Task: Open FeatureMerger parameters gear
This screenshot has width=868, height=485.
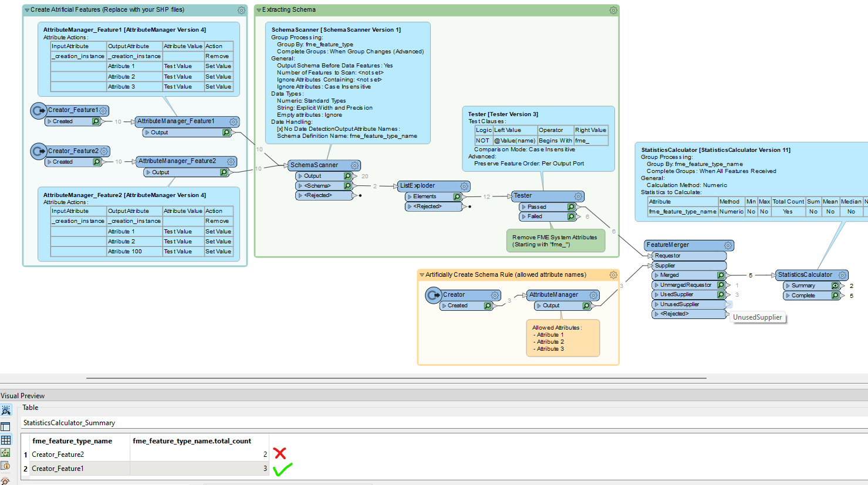Action: (x=728, y=245)
